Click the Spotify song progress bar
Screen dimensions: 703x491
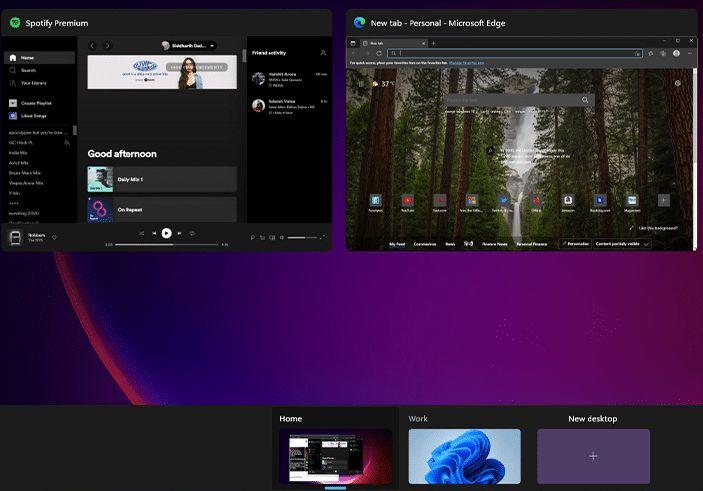tap(166, 244)
